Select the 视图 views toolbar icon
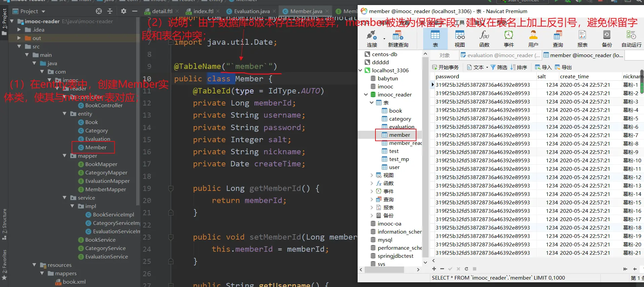This screenshot has width=644, height=287. pos(459,38)
